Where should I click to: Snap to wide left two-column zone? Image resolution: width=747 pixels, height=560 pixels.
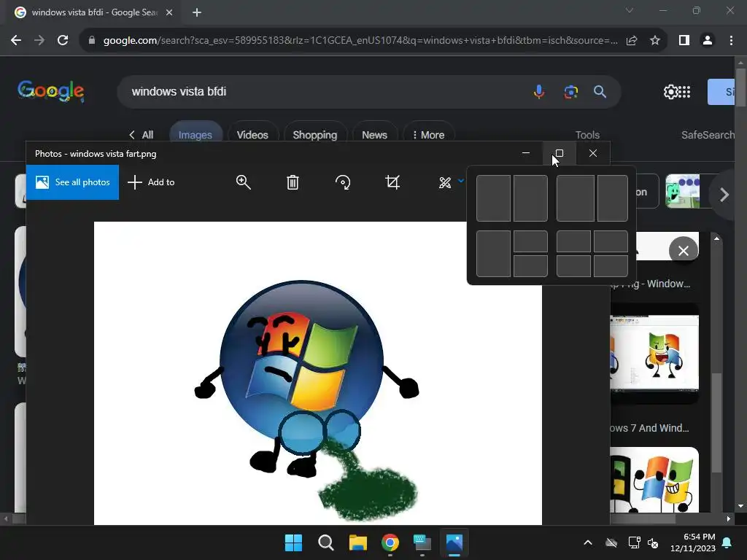pos(576,198)
